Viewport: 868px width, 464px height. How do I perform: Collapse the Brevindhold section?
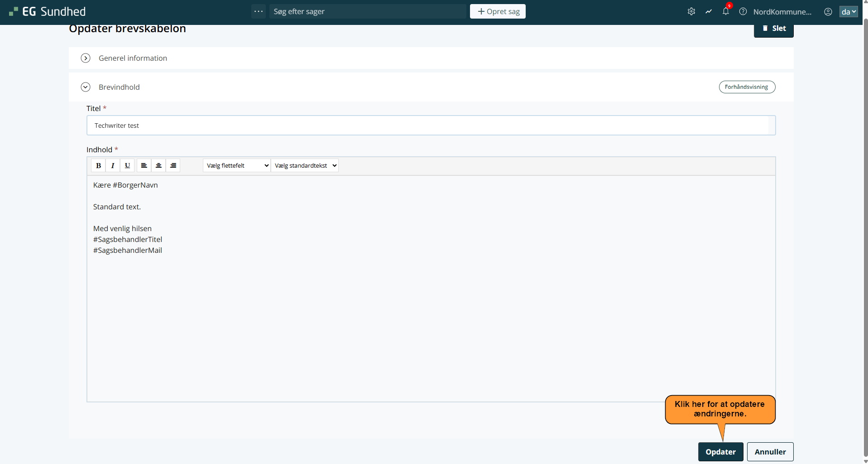[x=86, y=87]
